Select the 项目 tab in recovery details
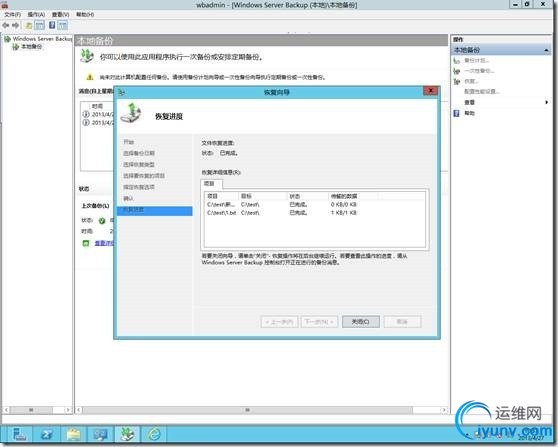558x447 pixels. coord(211,184)
